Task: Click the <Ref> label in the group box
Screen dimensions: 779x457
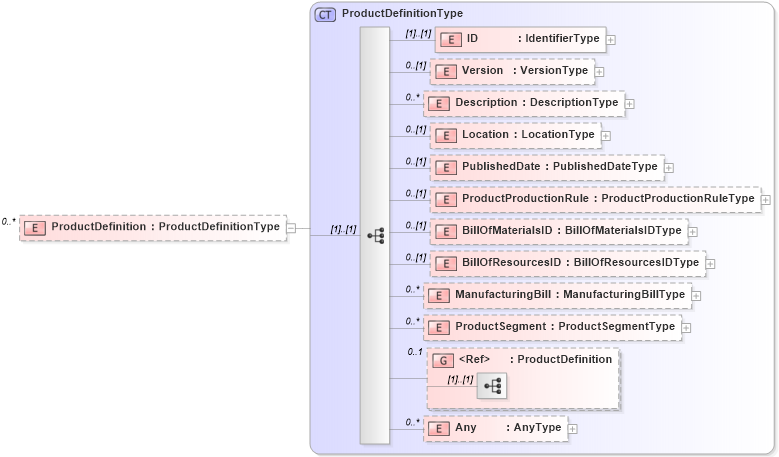Action: [474, 359]
